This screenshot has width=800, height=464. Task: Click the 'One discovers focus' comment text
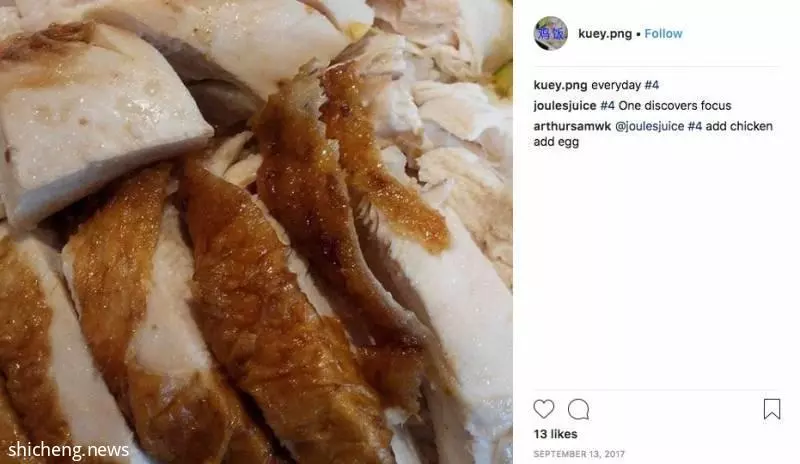point(674,106)
